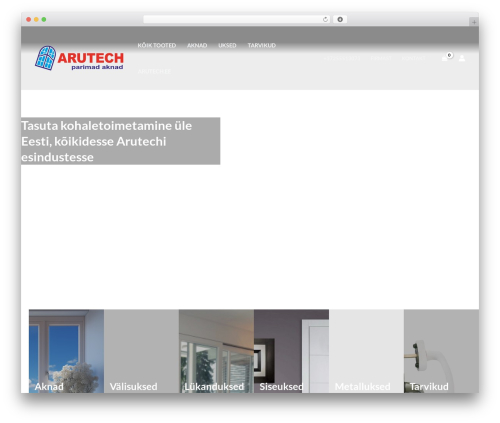Open the Tarvikud category tile
This screenshot has width=500, height=423.
point(441,351)
